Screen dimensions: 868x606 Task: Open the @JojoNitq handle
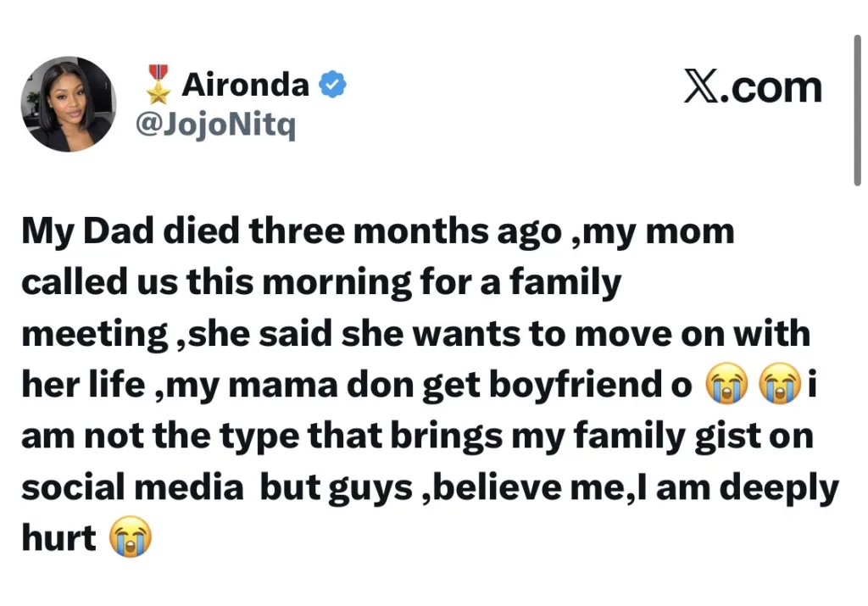tap(215, 125)
